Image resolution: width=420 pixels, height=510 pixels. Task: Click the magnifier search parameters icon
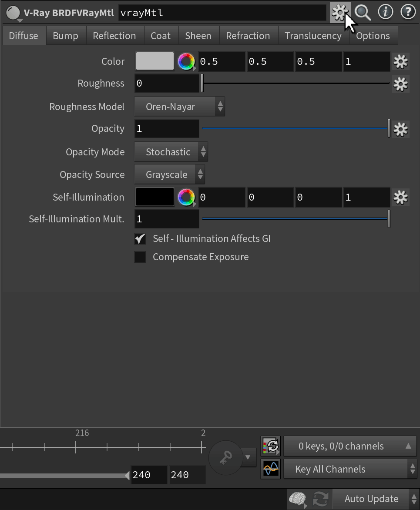pos(363,13)
